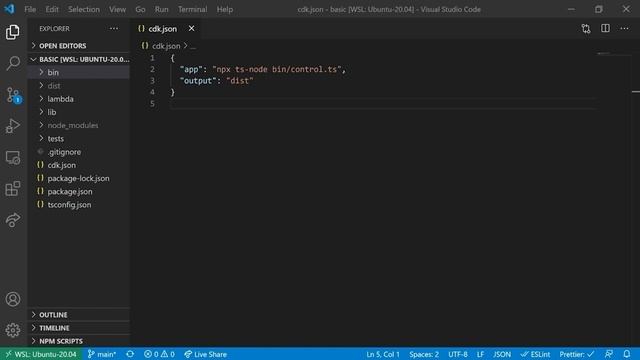Open the Run menu
The width and height of the screenshot is (640, 360).
[161, 9]
